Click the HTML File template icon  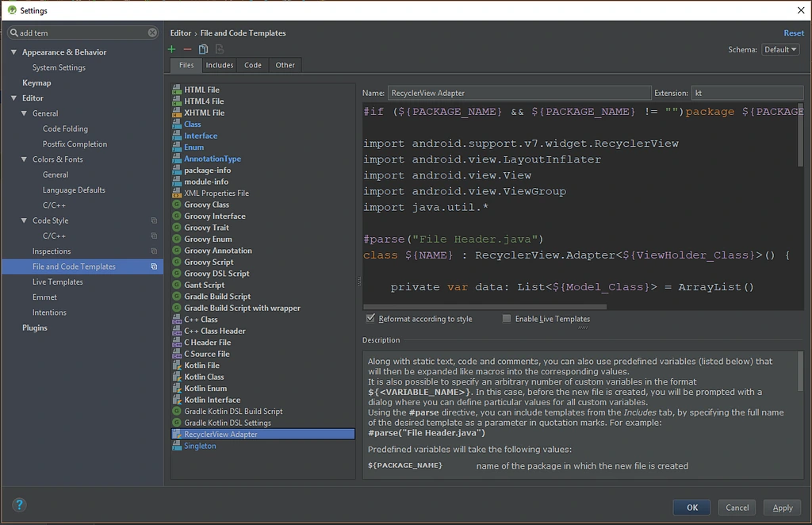coord(177,90)
